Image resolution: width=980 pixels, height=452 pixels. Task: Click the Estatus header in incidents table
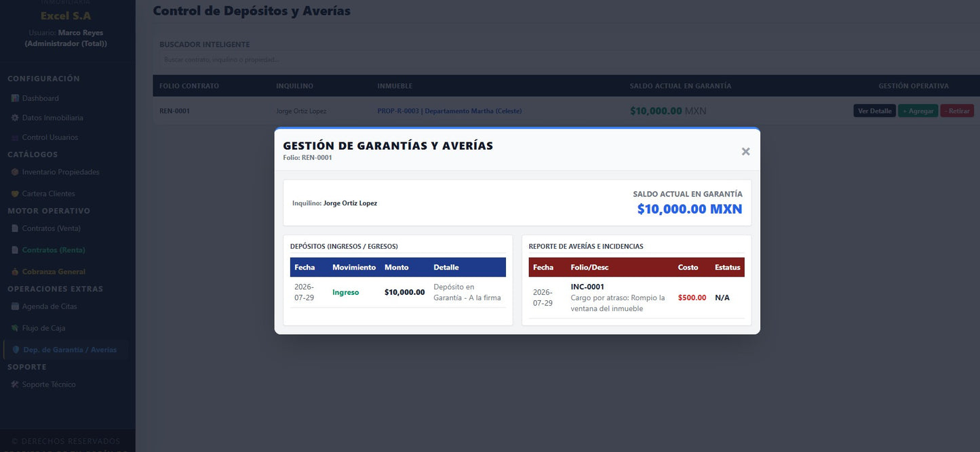coord(728,268)
